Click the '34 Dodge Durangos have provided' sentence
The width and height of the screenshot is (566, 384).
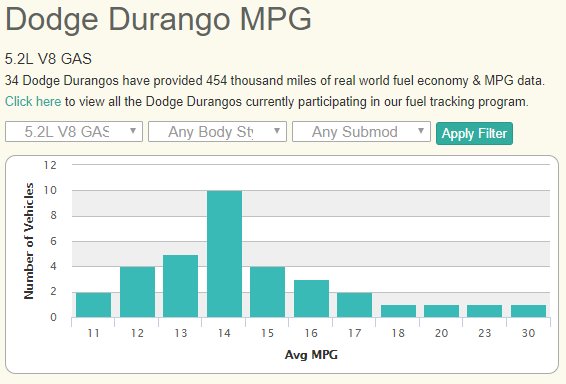click(275, 80)
